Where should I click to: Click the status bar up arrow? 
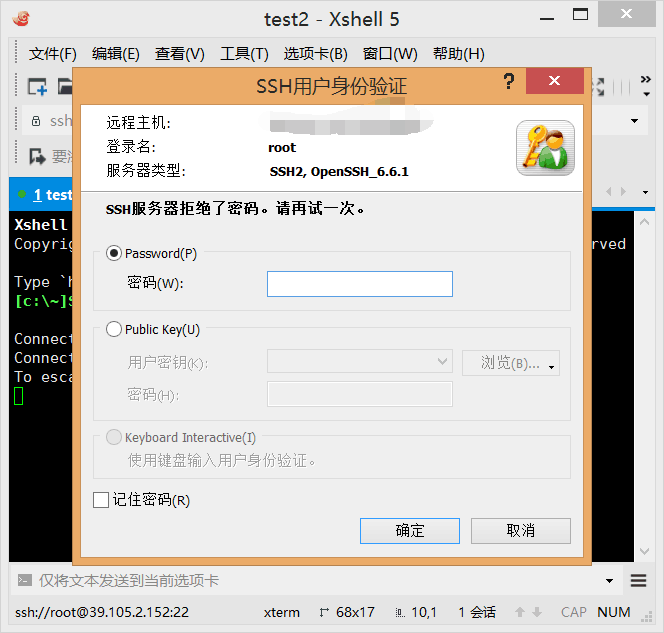click(520, 612)
